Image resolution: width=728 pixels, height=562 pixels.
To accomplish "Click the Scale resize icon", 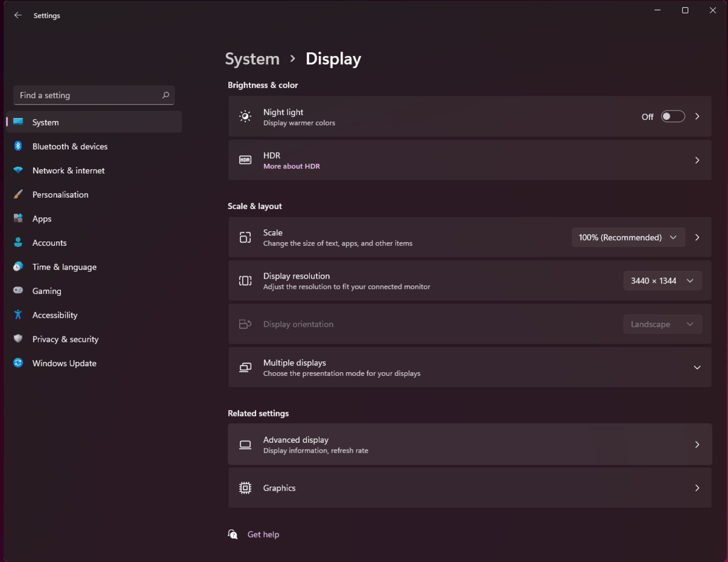I will pos(245,237).
